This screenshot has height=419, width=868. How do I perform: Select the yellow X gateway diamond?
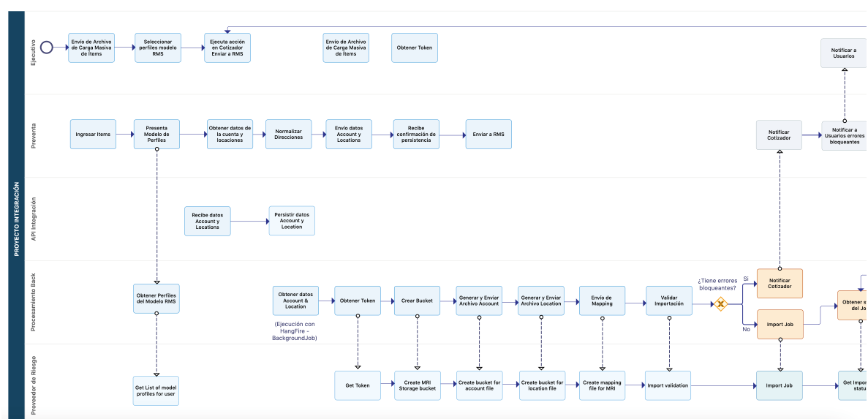click(720, 303)
